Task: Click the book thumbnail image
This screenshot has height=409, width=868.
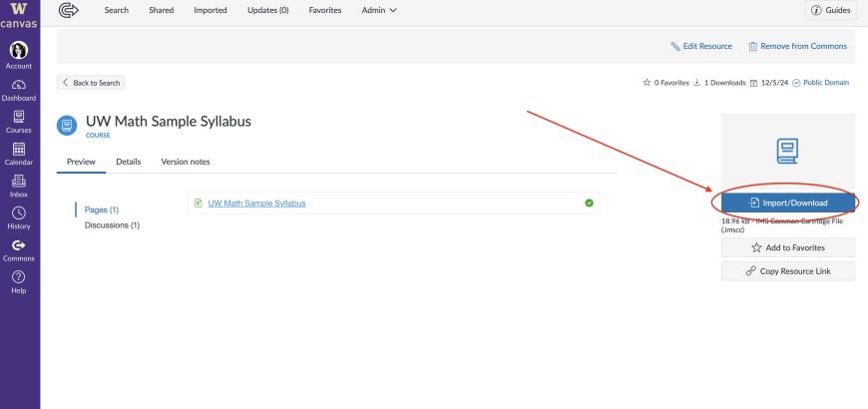Action: tap(787, 151)
